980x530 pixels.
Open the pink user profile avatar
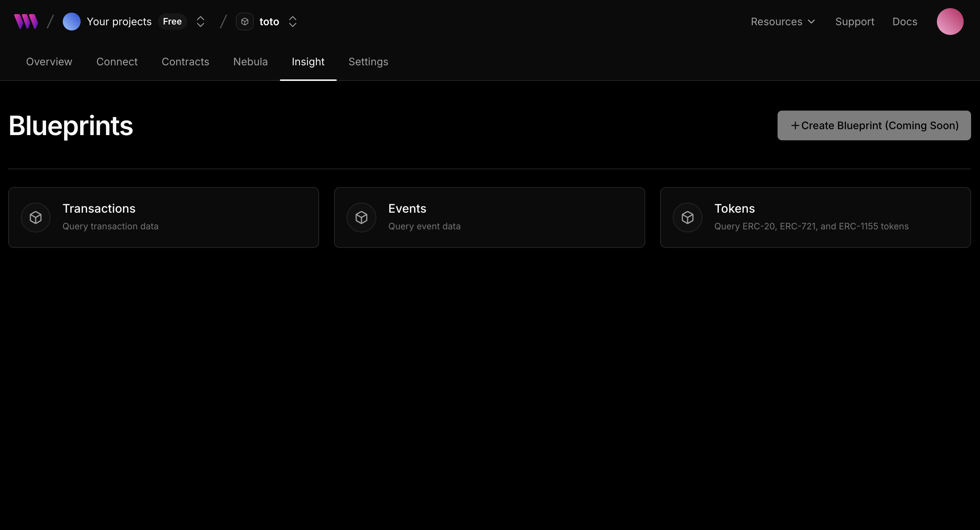950,22
